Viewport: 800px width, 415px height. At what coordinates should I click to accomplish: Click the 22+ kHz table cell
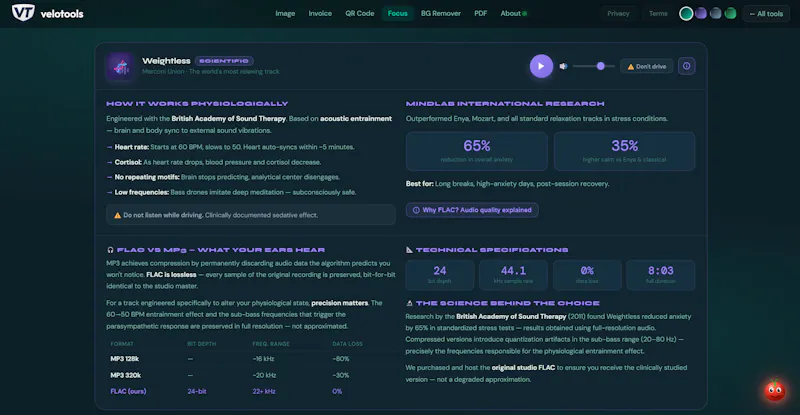264,392
